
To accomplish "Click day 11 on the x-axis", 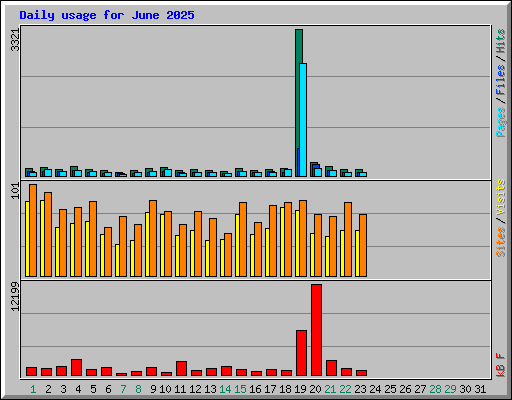I will (x=180, y=389).
